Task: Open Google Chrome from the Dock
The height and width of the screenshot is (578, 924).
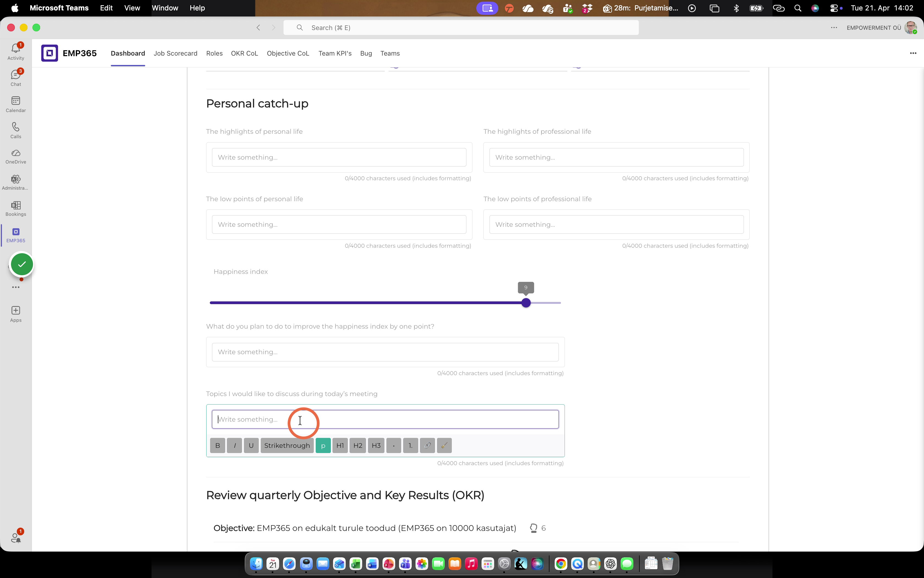Action: tap(560, 563)
